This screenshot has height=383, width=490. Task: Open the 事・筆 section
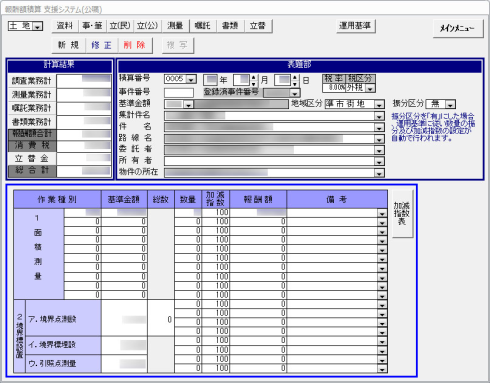point(92,26)
